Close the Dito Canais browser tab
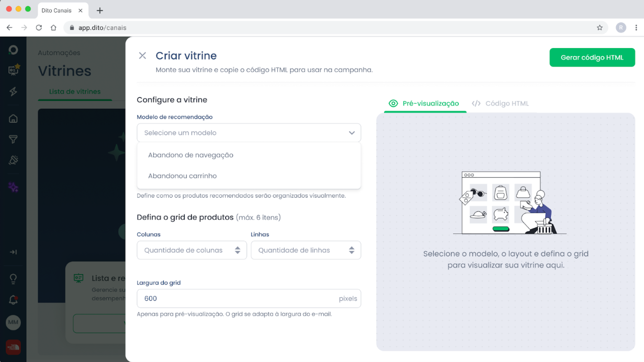Image resolution: width=644 pixels, height=362 pixels. pos(80,10)
